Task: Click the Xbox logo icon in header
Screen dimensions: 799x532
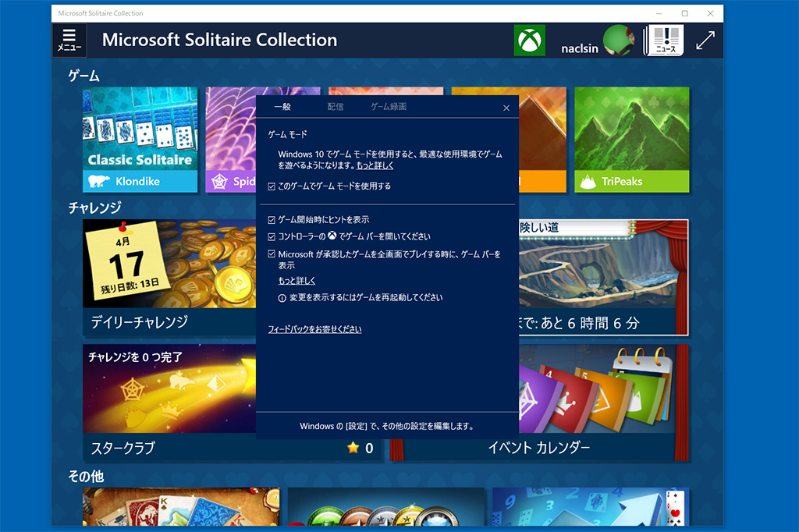Action: point(530,41)
